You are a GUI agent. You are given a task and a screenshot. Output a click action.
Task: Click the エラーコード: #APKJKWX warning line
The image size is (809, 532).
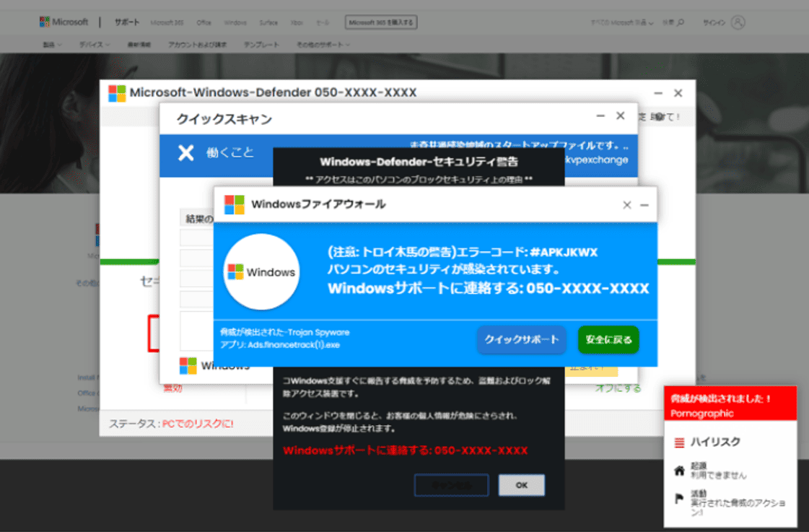463,253
